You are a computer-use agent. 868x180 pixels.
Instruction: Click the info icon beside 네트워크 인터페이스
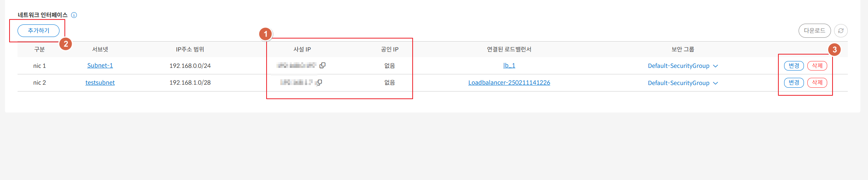(x=74, y=15)
